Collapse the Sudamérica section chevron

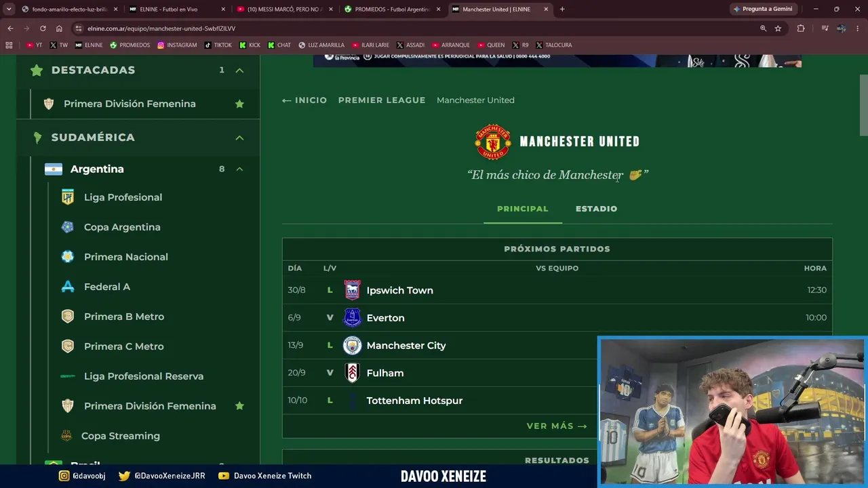239,138
